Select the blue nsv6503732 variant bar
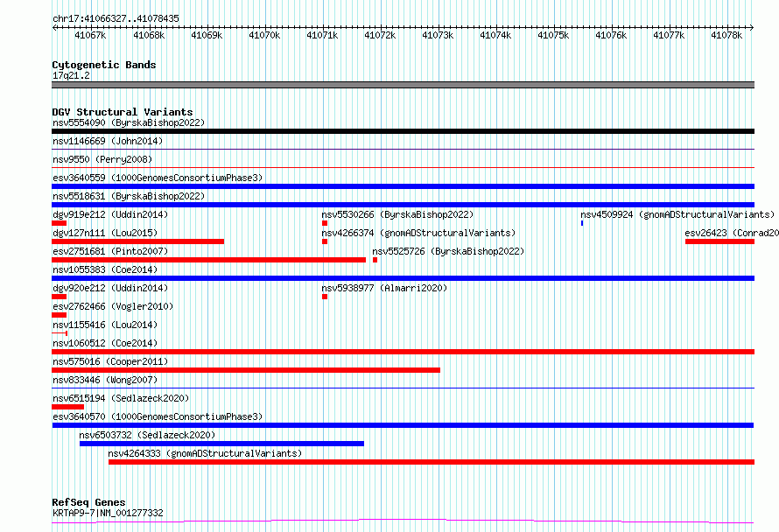The height and width of the screenshot is (532, 779). (x=221, y=444)
